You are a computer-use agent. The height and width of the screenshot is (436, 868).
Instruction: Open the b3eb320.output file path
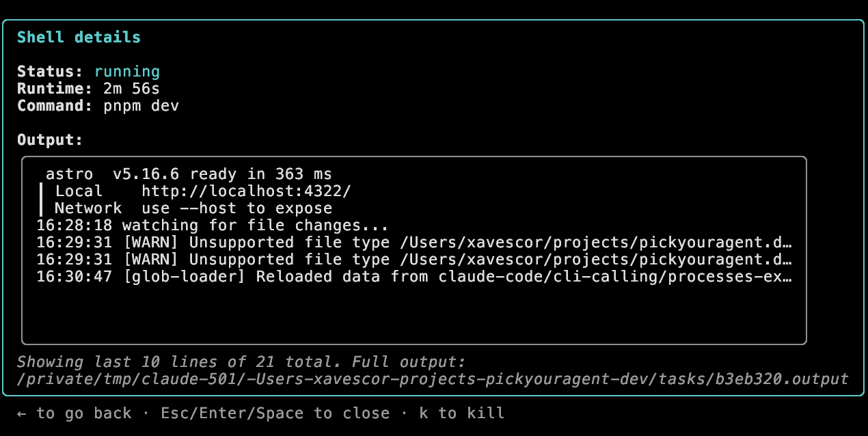point(432,379)
